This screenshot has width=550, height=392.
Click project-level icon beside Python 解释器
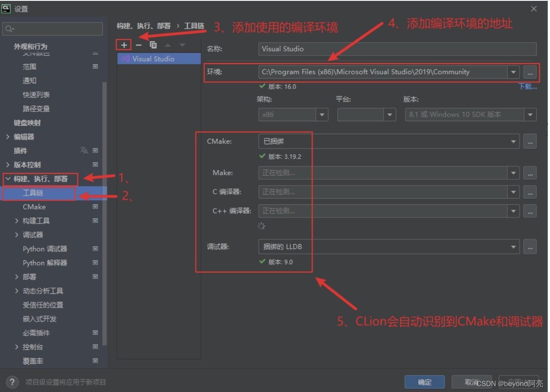(95, 262)
